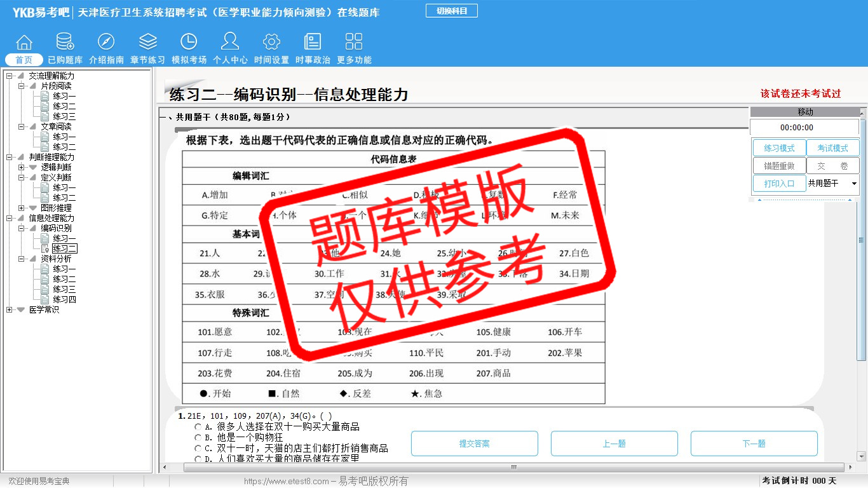Open 章节练习 layers icon

(x=147, y=43)
